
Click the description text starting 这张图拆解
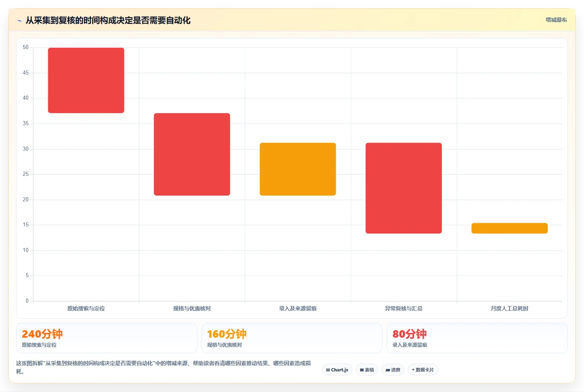point(164,367)
